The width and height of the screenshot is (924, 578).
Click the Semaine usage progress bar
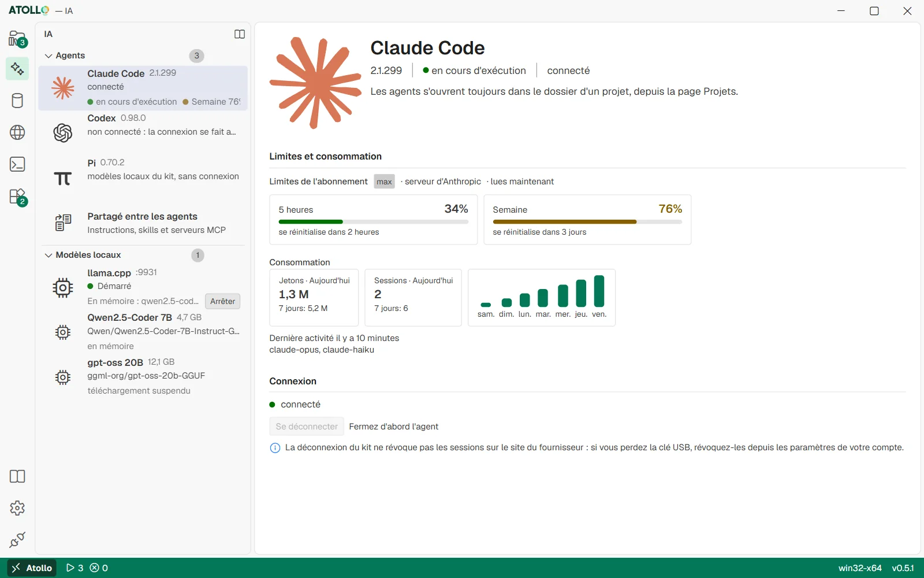587,222
